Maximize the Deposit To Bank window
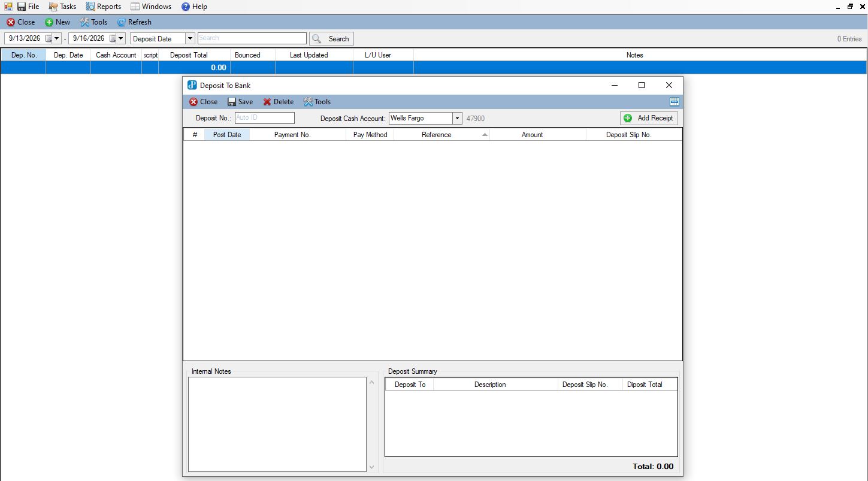 click(642, 85)
